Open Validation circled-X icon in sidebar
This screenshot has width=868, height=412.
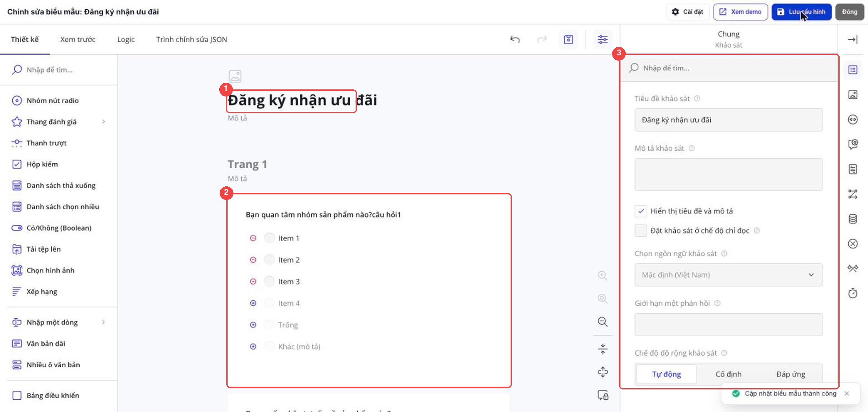tap(853, 244)
